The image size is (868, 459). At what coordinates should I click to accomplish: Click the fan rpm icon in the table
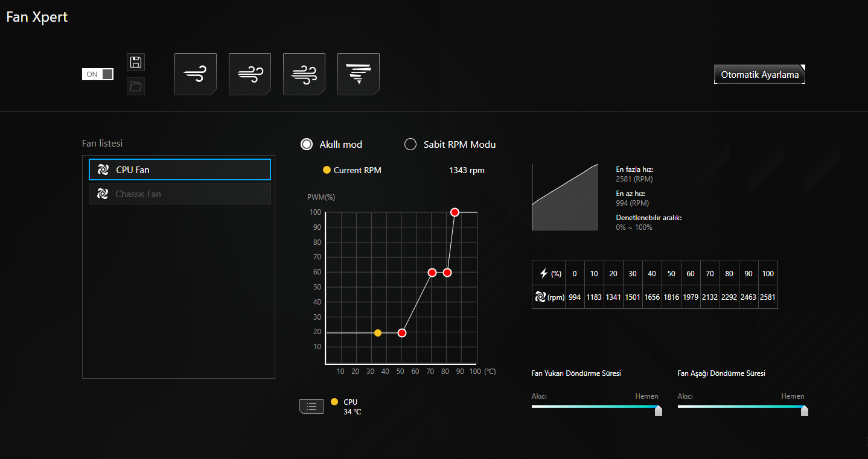(x=541, y=297)
